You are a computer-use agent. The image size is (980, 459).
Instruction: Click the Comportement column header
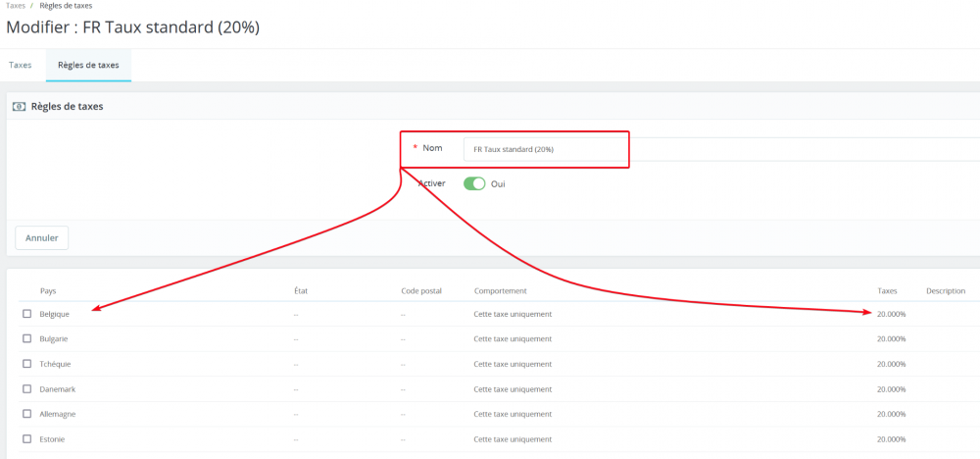click(x=500, y=291)
